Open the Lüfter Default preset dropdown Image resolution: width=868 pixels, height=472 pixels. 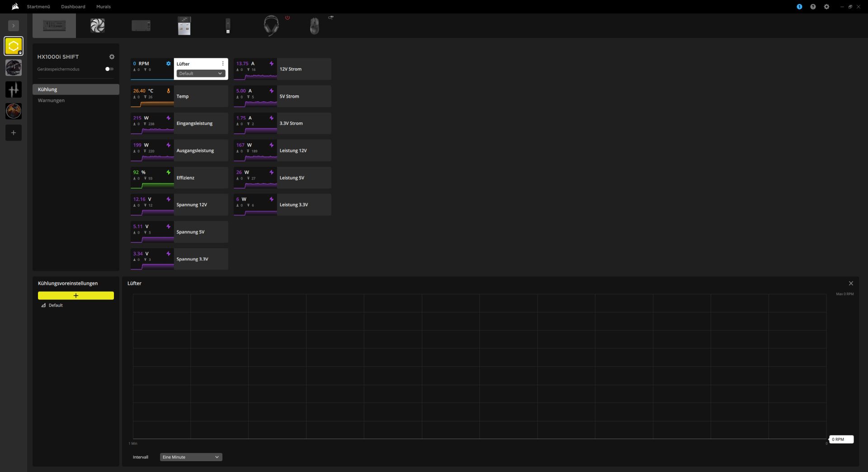pyautogui.click(x=201, y=74)
